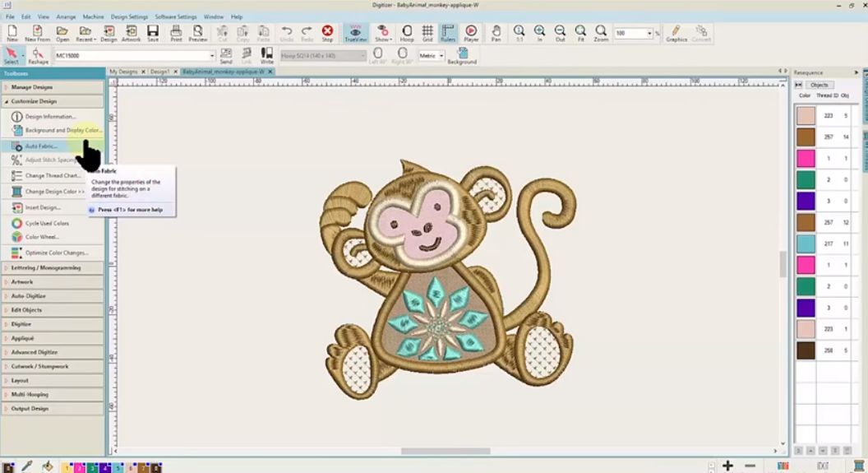Toggle Hoop display
The width and height of the screenshot is (868, 473).
pyautogui.click(x=407, y=33)
